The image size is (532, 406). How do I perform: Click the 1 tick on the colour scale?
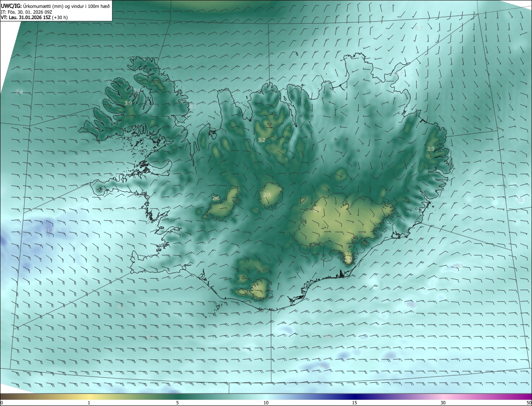point(89,403)
